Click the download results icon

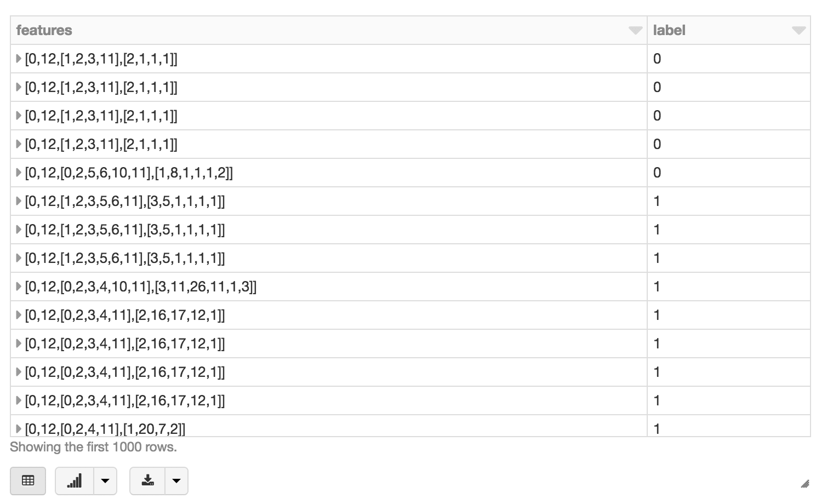[x=147, y=481]
